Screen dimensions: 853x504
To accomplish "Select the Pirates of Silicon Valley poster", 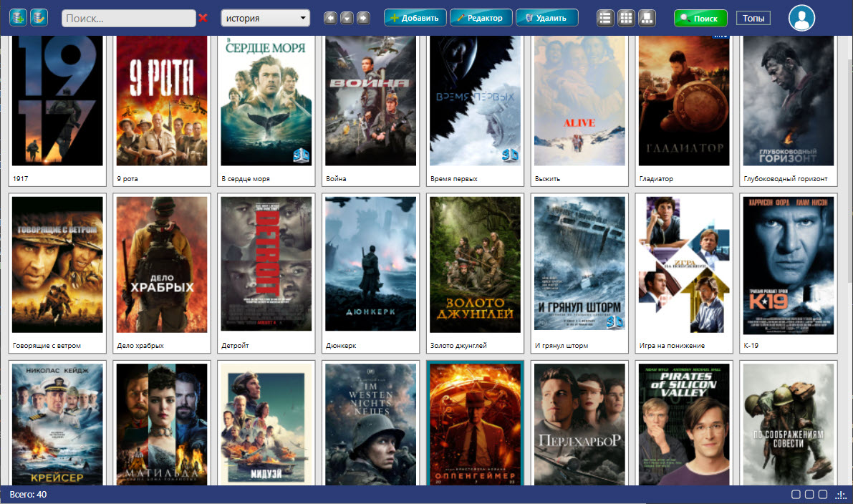I will pyautogui.click(x=684, y=425).
